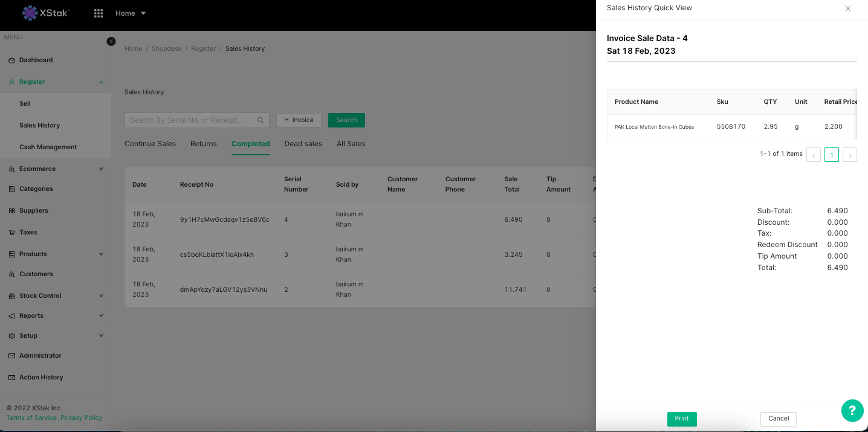This screenshot has height=432, width=868.
Task: Select Cash Management in sidebar
Action: pyautogui.click(x=48, y=147)
